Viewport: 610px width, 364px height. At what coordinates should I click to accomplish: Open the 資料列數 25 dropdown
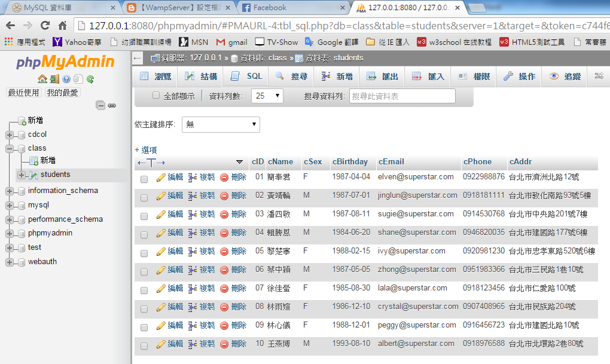tap(267, 96)
